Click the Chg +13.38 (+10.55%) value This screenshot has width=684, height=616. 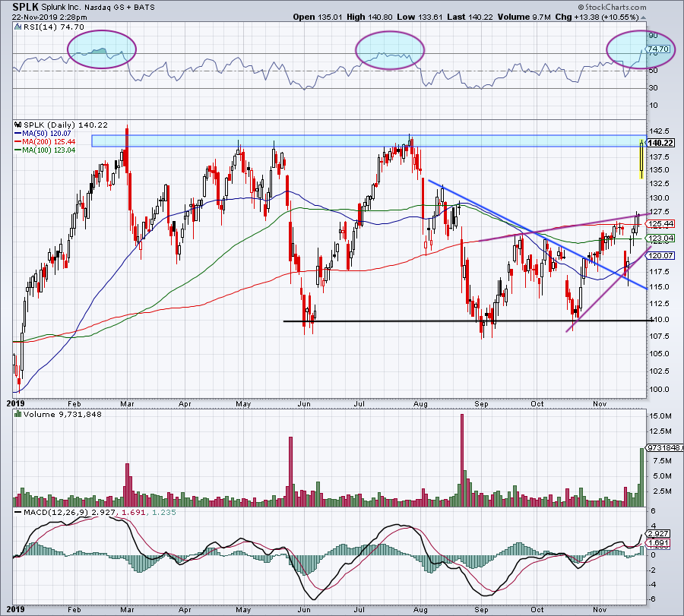click(597, 17)
